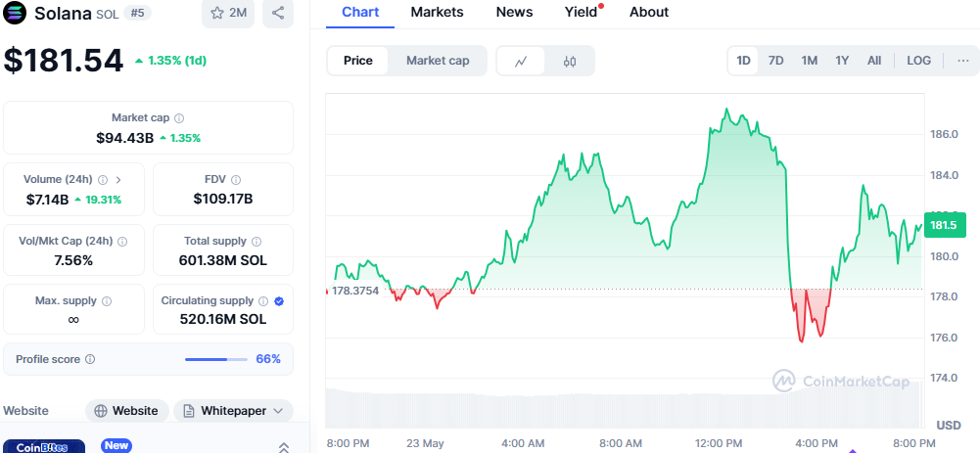Click the 23 May date axis label
The image size is (980, 453).
point(425,443)
